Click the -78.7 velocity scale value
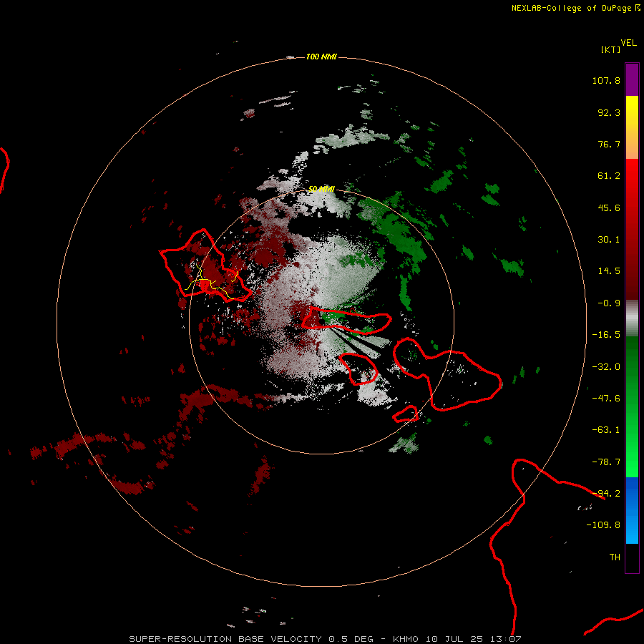 606,462
